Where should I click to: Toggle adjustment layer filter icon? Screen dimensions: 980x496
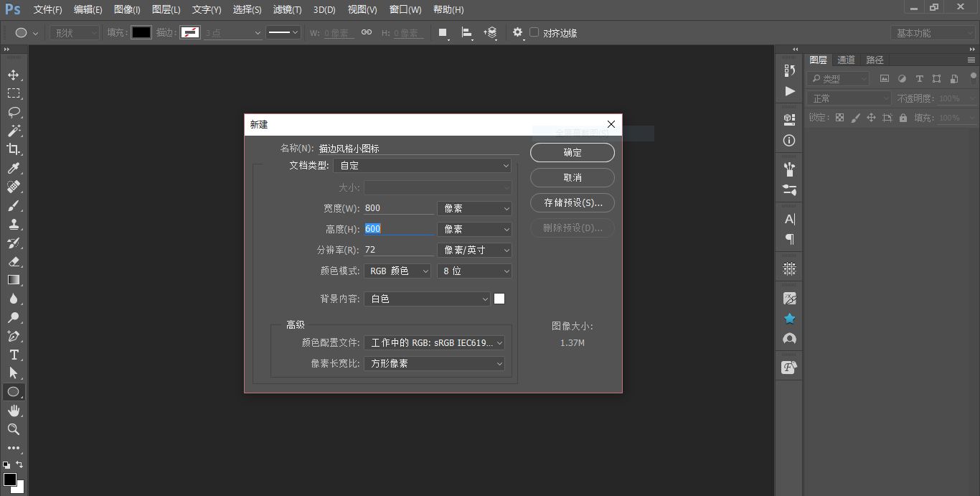click(x=902, y=79)
